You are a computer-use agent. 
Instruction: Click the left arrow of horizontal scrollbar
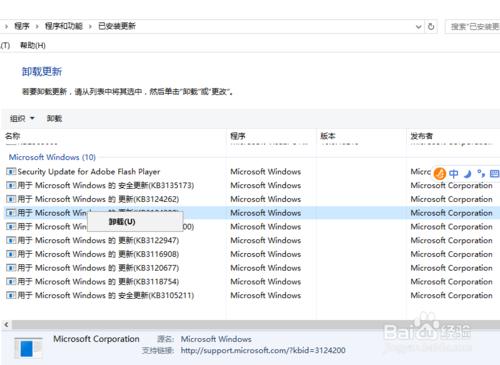6,324
